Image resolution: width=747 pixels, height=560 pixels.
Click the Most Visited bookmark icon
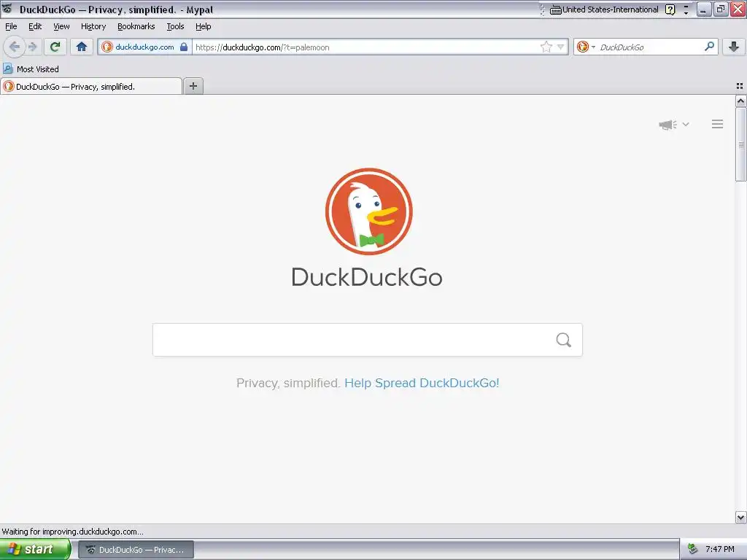pos(7,69)
